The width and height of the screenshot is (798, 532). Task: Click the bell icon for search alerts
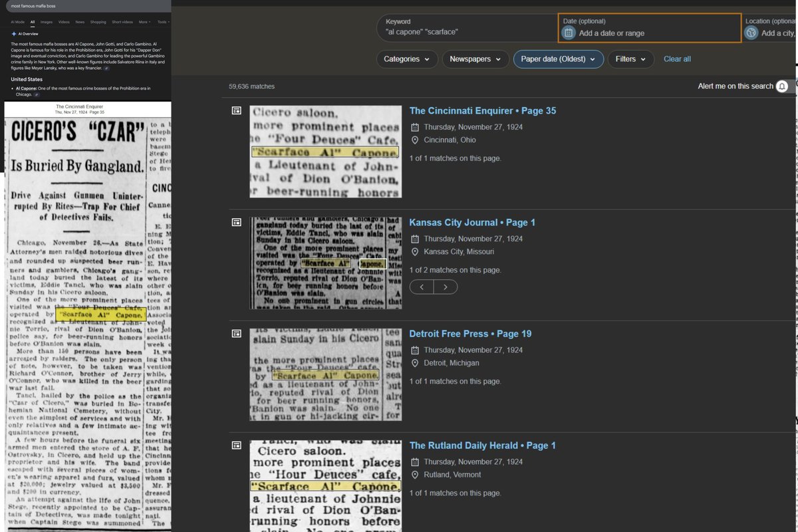(x=782, y=86)
